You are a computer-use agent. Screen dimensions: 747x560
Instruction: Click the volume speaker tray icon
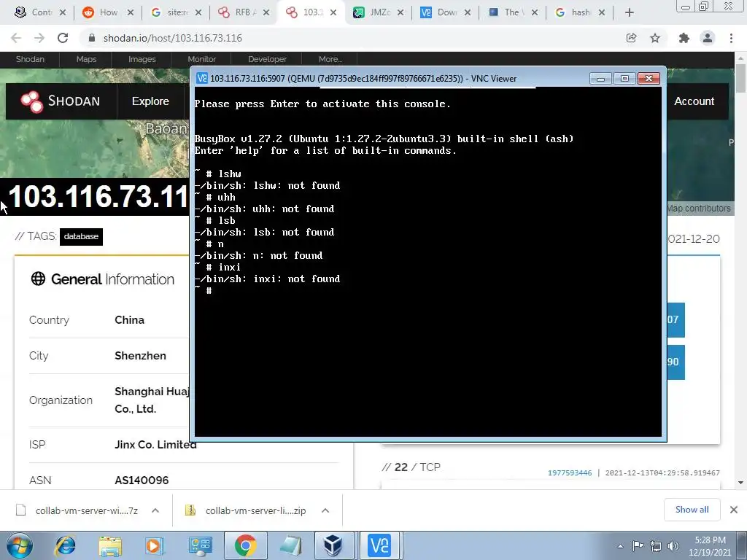coord(673,546)
